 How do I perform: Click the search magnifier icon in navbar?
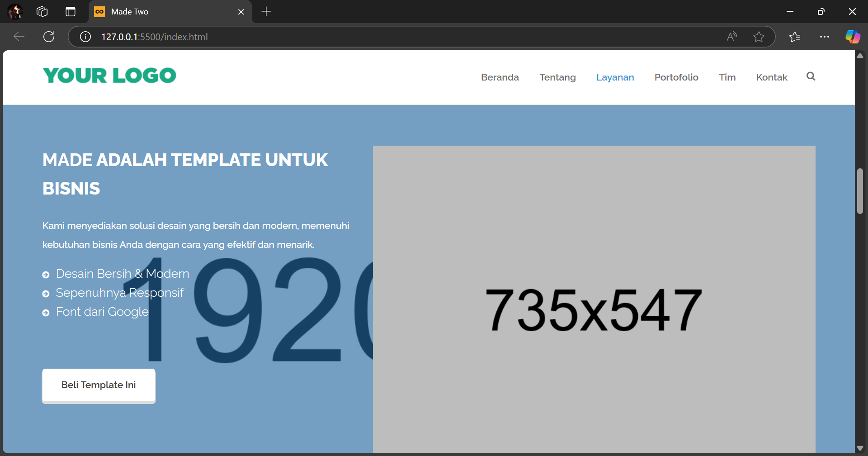811,76
